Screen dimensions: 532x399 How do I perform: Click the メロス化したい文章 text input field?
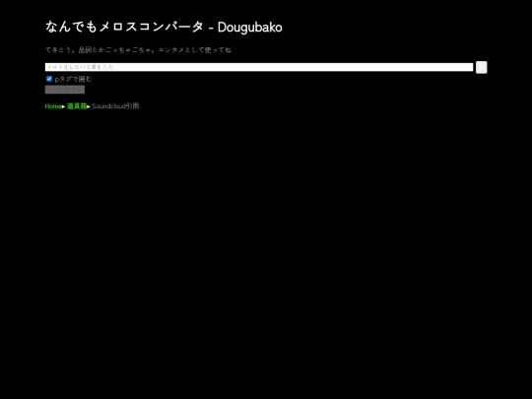[259, 67]
